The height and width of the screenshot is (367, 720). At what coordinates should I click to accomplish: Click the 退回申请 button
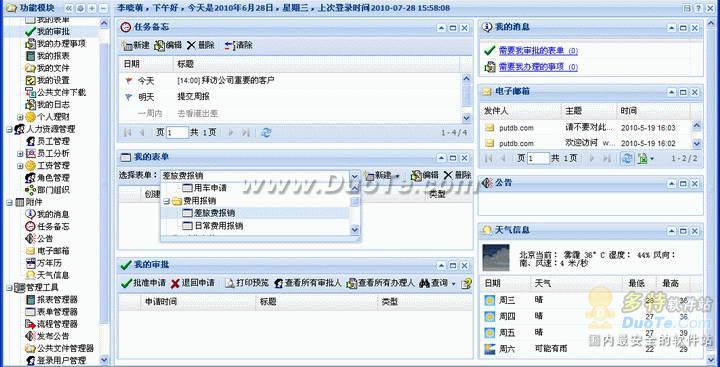pyautogui.click(x=193, y=283)
